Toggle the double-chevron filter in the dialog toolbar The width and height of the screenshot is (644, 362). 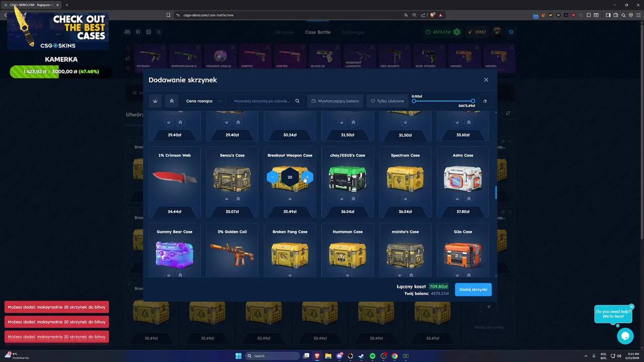pos(172,101)
